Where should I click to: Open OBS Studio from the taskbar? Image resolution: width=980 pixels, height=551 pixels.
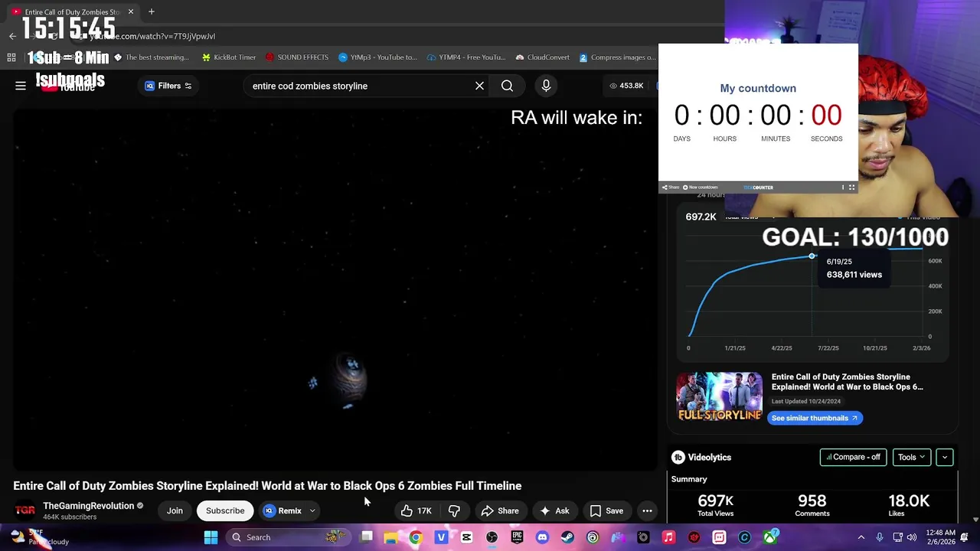[x=492, y=537]
